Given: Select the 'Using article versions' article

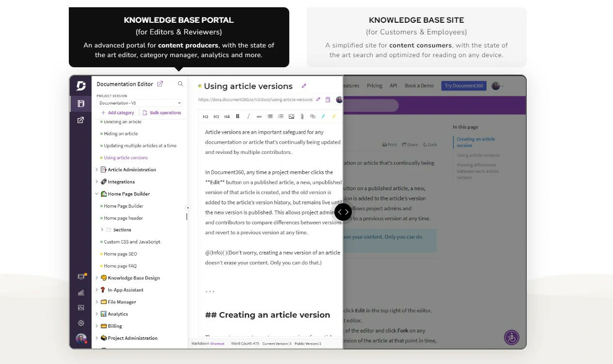Looking at the screenshot, I should (126, 158).
